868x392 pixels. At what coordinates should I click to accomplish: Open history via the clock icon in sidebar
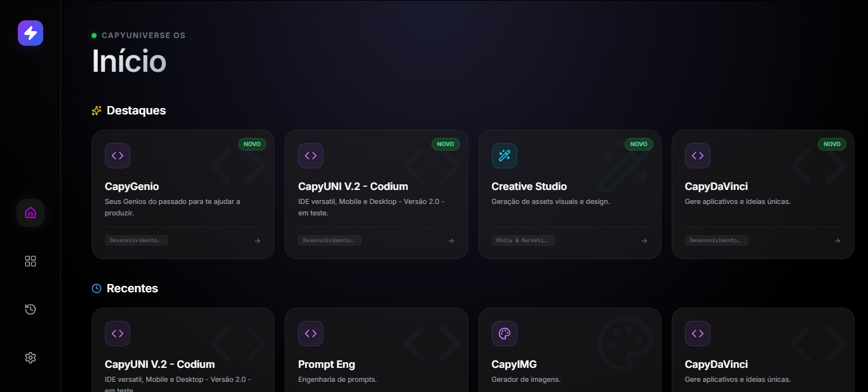point(30,309)
